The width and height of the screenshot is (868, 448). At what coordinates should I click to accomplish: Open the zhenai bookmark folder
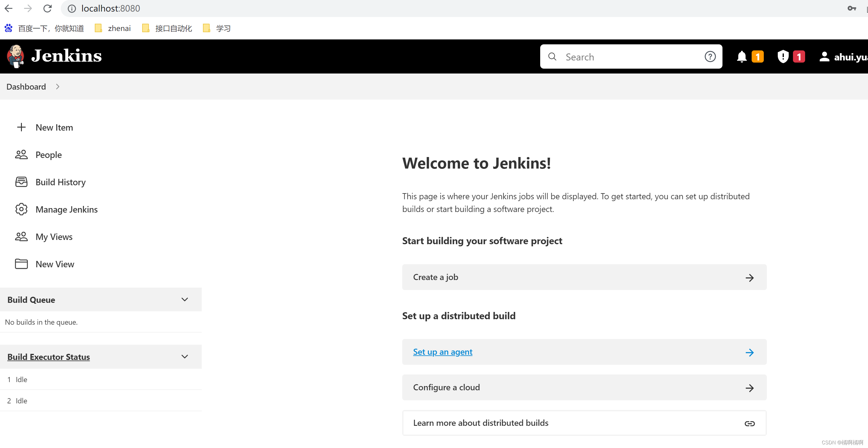112,28
